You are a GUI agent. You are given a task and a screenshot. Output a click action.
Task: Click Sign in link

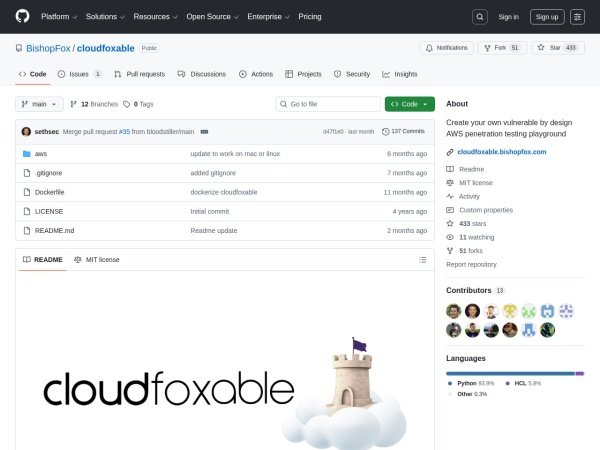508,17
